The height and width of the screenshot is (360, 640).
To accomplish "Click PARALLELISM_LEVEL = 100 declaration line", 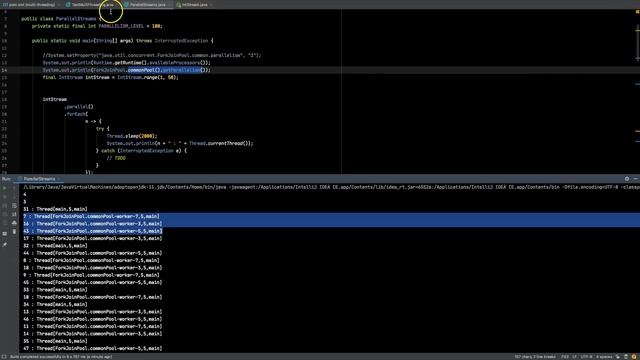I will point(97,26).
